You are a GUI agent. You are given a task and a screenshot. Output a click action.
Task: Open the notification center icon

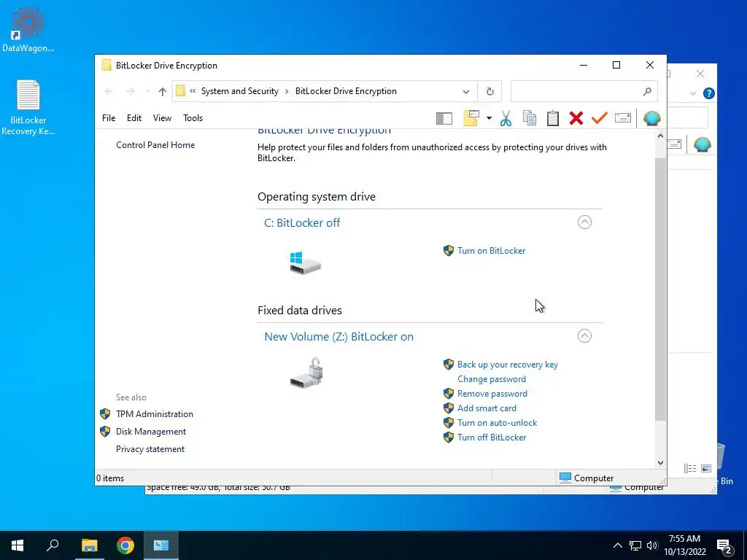pos(724,545)
